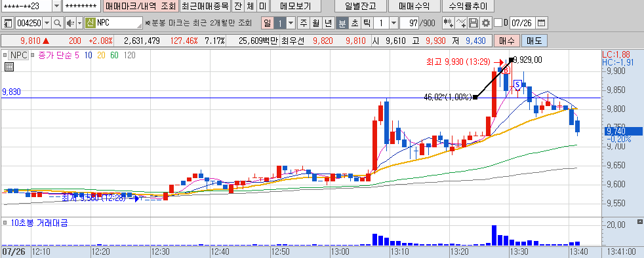Click the 잔 tab
Screen dimensions: 644x258
237,6
